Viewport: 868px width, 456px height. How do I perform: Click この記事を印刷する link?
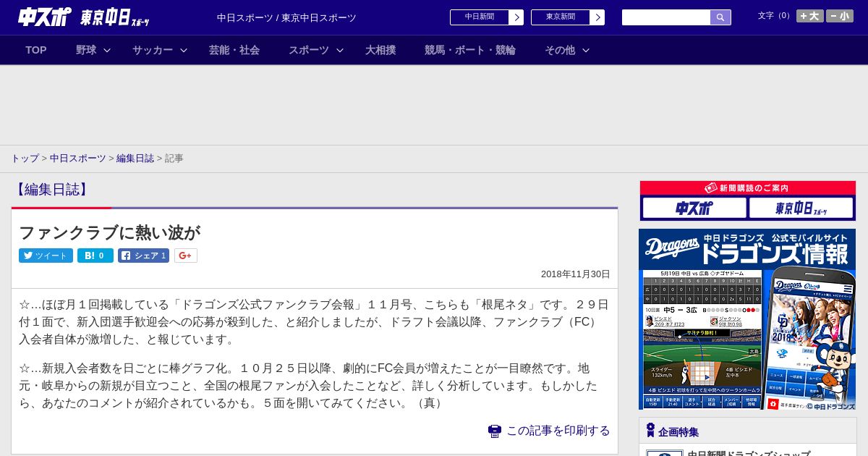click(558, 431)
